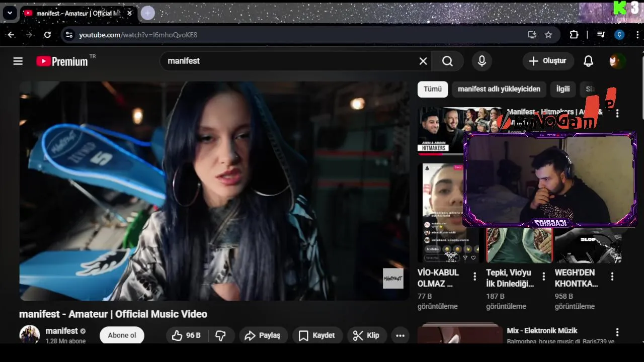Image resolution: width=644 pixels, height=362 pixels.
Task: Open options for WEGH'DEN KHONTKA video
Action: pyautogui.click(x=612, y=277)
